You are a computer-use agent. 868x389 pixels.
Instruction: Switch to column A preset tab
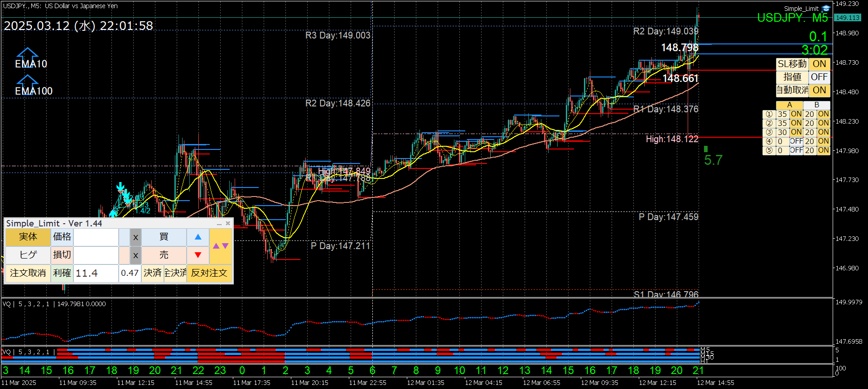(x=789, y=105)
